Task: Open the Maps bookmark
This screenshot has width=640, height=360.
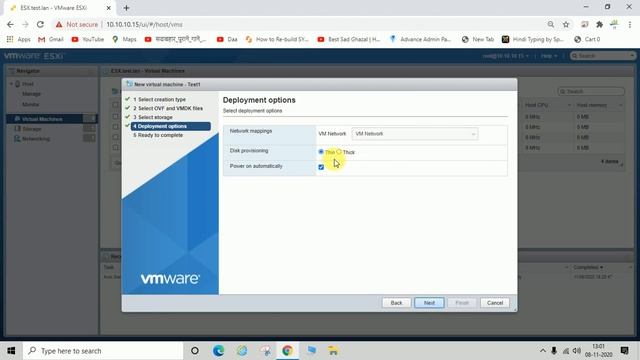Action: [124, 39]
